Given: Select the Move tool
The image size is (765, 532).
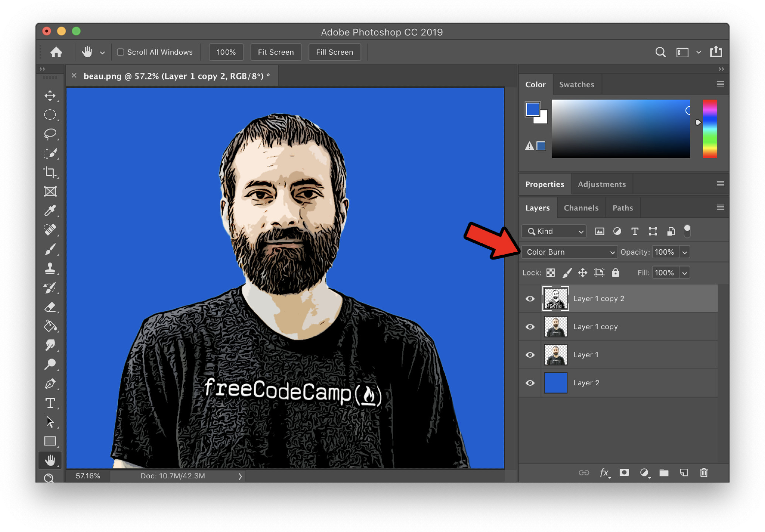Looking at the screenshot, I should pos(50,96).
